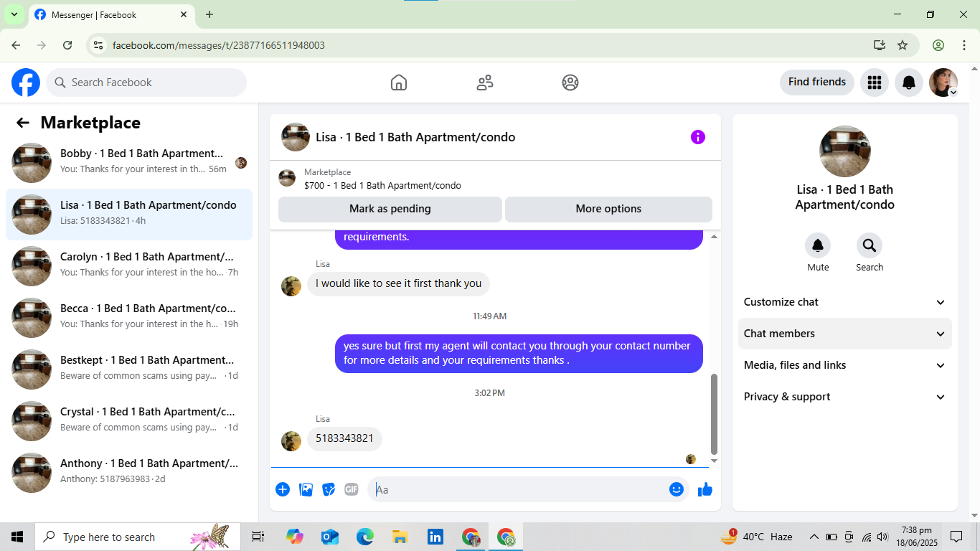This screenshot has width=980, height=551.
Task: Select Anthony's apartment conversation
Action: pos(129,473)
